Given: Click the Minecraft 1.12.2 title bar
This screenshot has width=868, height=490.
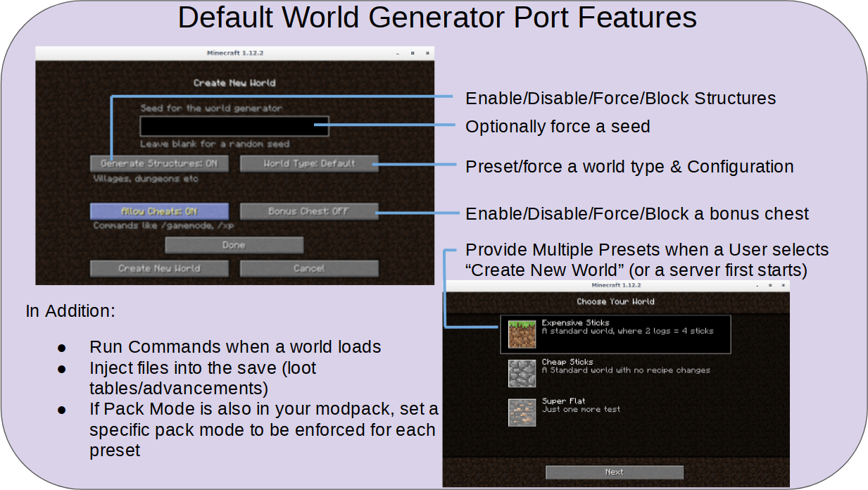Looking at the screenshot, I should pos(234,51).
